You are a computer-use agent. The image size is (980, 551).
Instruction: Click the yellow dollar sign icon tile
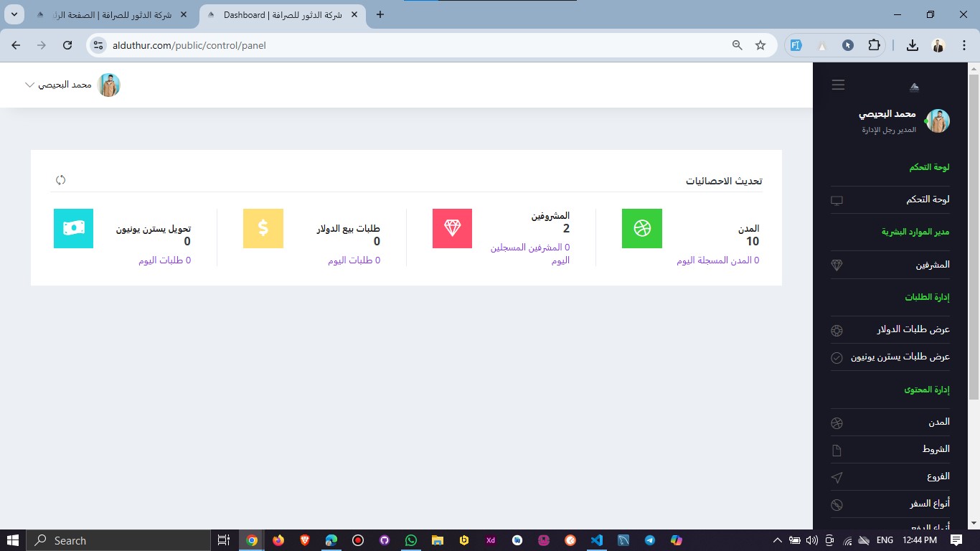pyautogui.click(x=263, y=228)
